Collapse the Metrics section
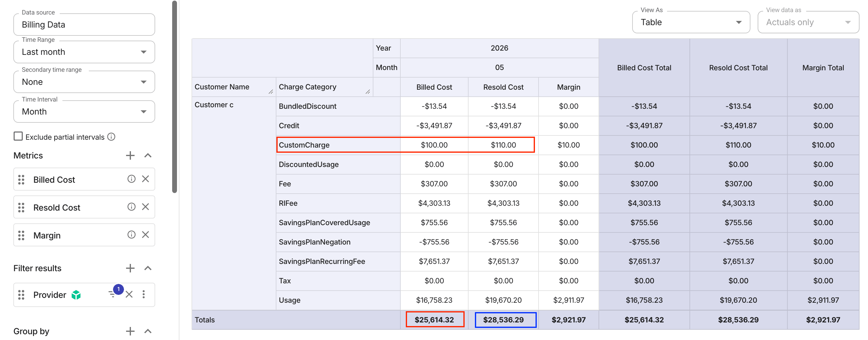This screenshot has height=340, width=868. pos(148,155)
